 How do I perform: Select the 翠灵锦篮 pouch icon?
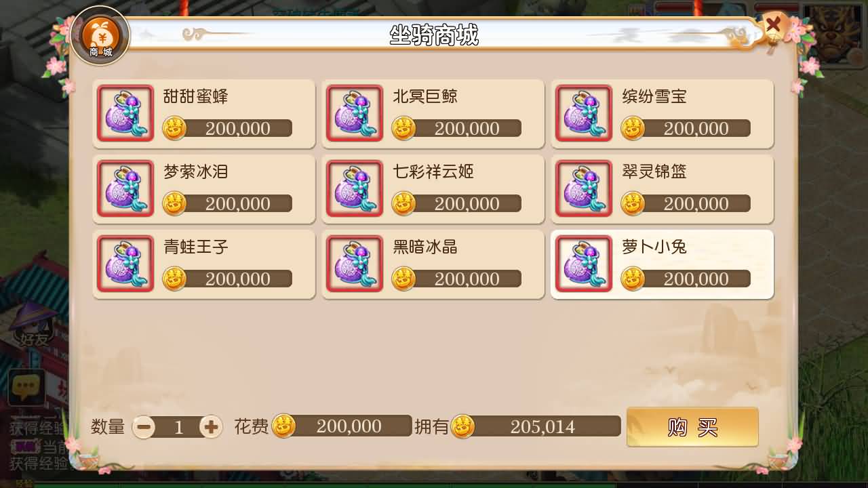(x=584, y=188)
